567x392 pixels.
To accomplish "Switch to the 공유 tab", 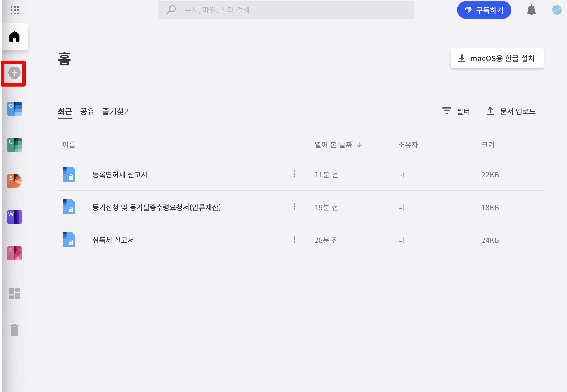I will 87,112.
